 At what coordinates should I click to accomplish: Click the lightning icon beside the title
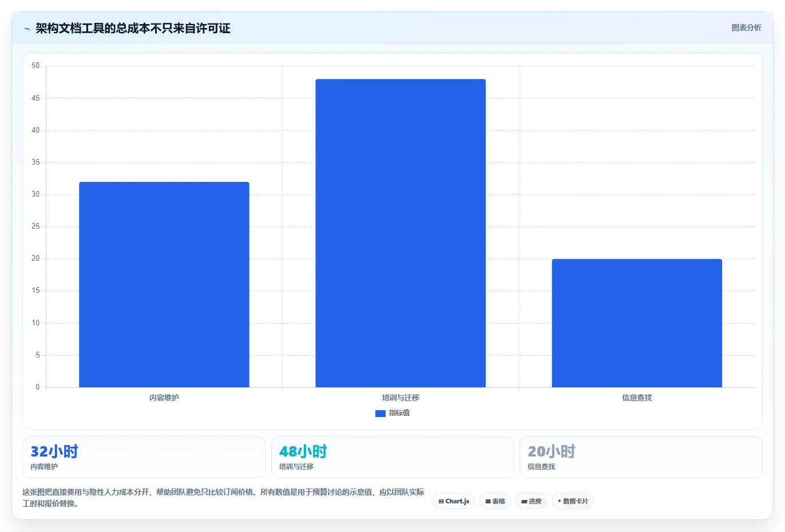(x=27, y=29)
